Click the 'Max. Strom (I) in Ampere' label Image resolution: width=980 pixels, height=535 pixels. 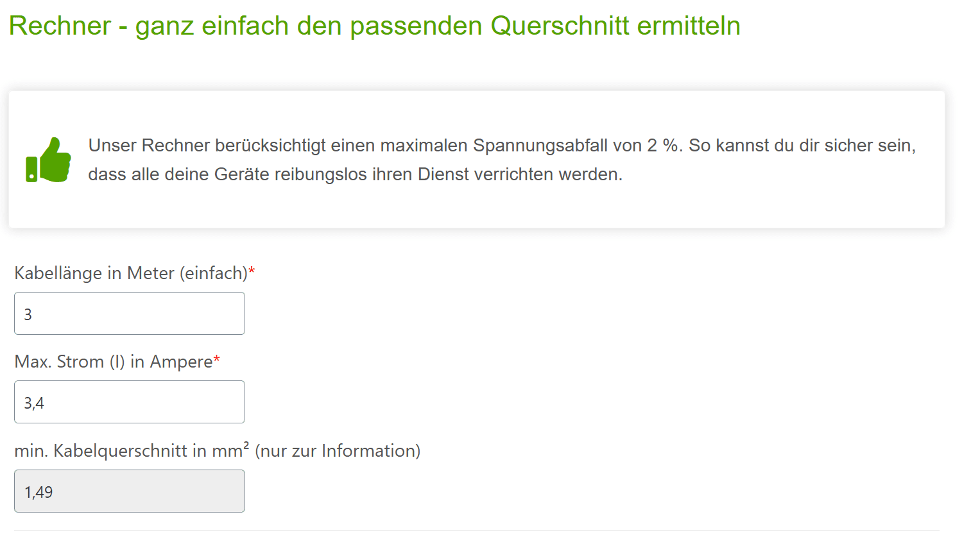coord(113,362)
